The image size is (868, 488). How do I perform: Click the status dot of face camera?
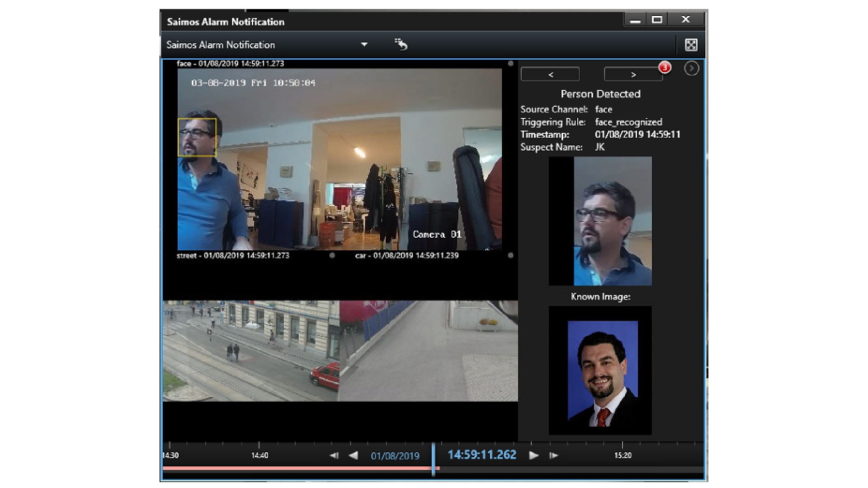tap(510, 64)
